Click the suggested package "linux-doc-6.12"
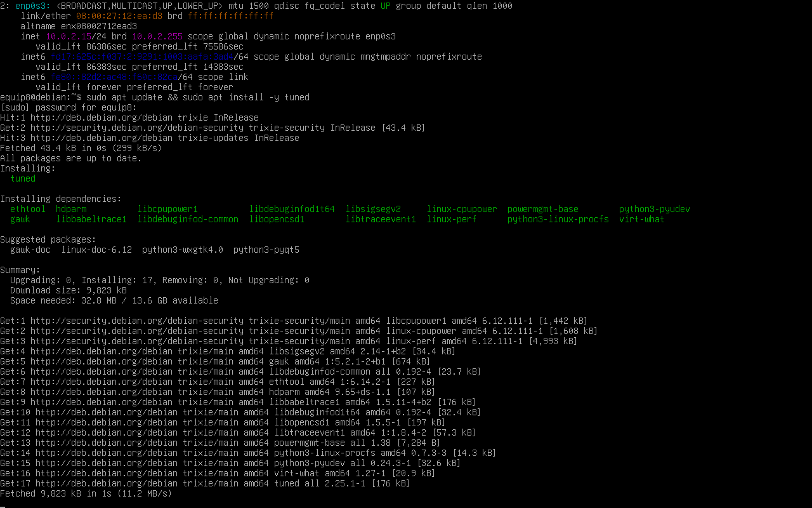The image size is (812, 508). pyautogui.click(x=96, y=250)
